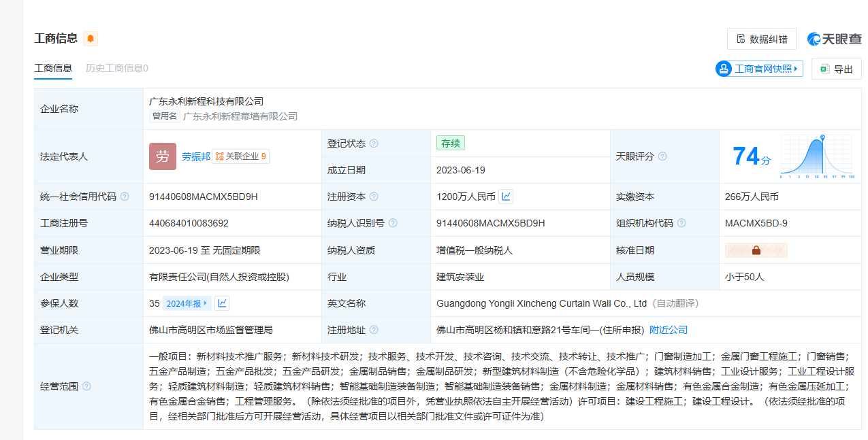This screenshot has width=868, height=440.
Task: Open the registered capital trend chart icon
Action: tap(506, 197)
